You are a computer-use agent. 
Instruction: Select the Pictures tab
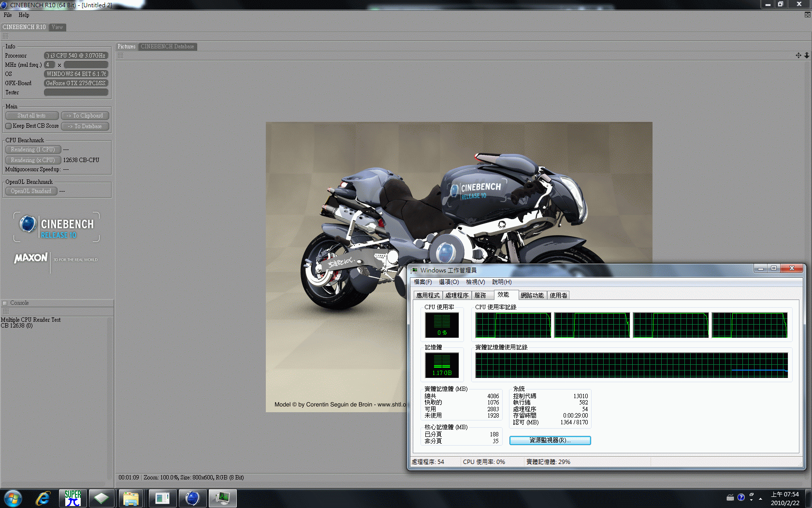[x=127, y=46]
